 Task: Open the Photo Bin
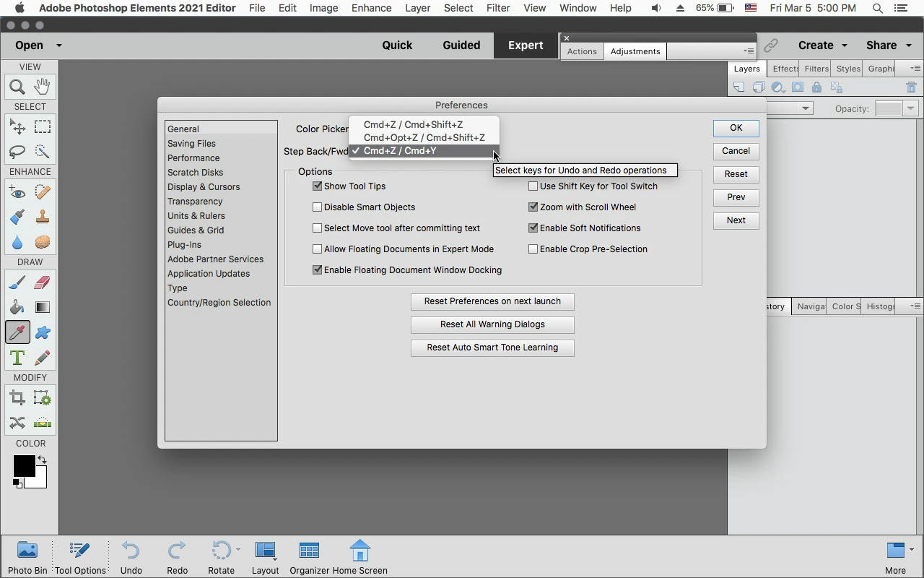tap(27, 558)
